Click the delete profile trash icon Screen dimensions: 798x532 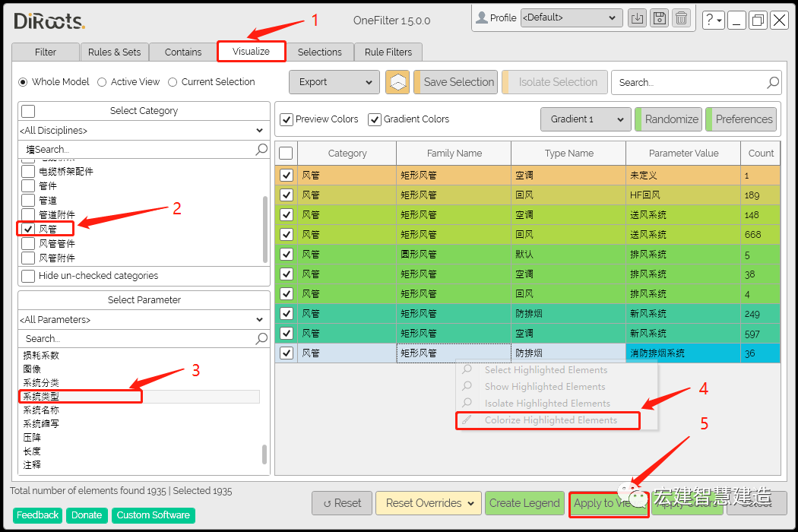682,18
